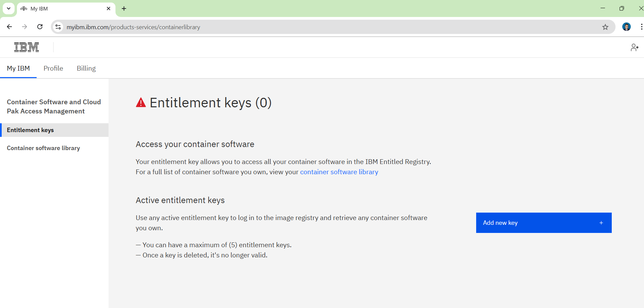
Task: Close the My IBM browser tab
Action: pyautogui.click(x=109, y=8)
